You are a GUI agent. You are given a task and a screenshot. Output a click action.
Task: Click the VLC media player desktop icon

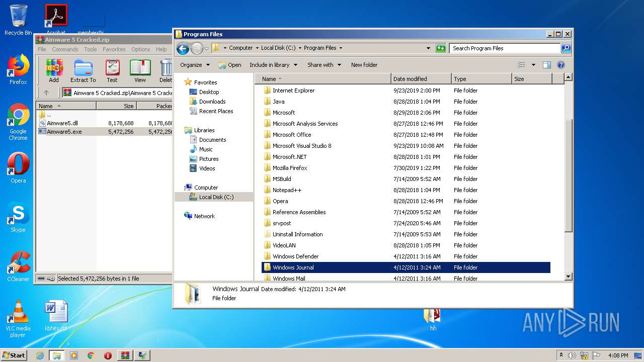click(18, 319)
